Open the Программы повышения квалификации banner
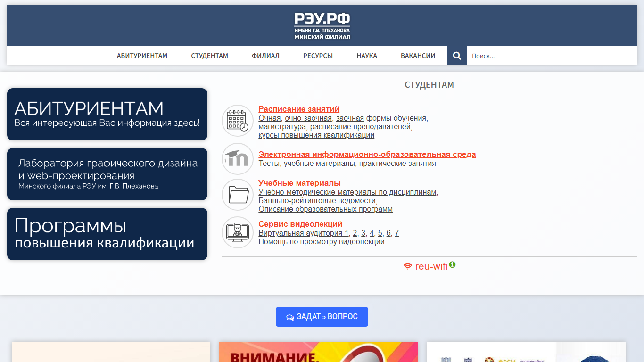 pyautogui.click(x=107, y=234)
